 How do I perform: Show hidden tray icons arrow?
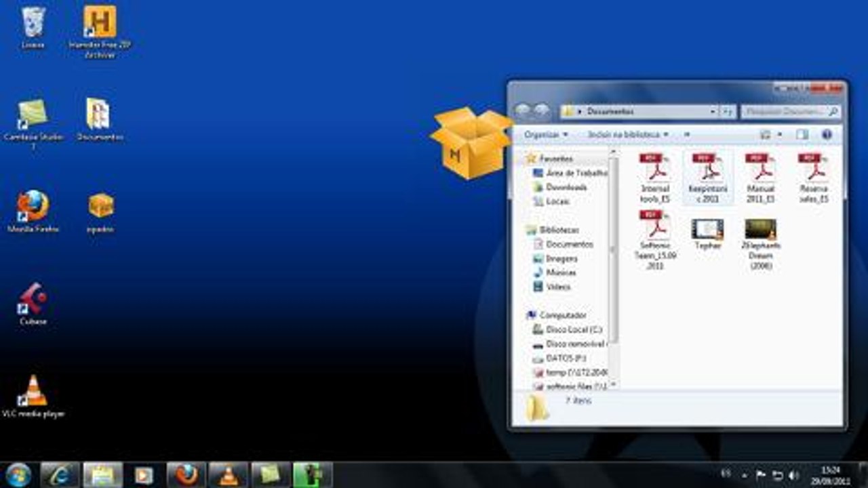[x=745, y=476]
